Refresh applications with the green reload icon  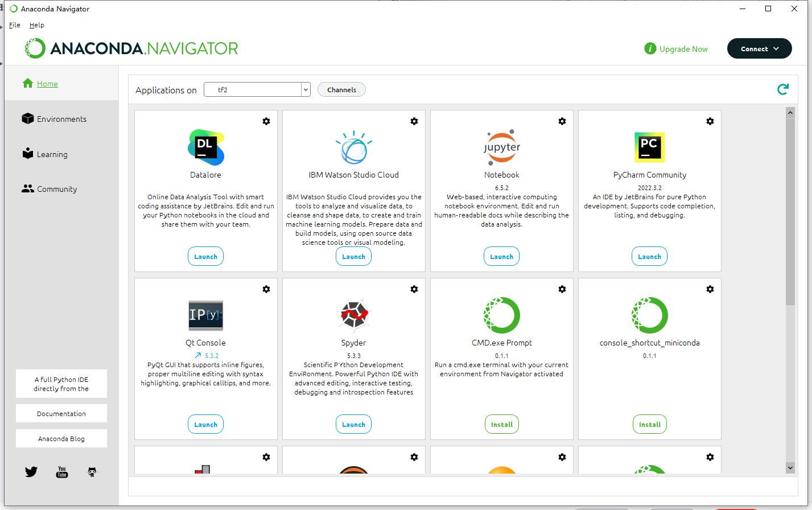(783, 89)
